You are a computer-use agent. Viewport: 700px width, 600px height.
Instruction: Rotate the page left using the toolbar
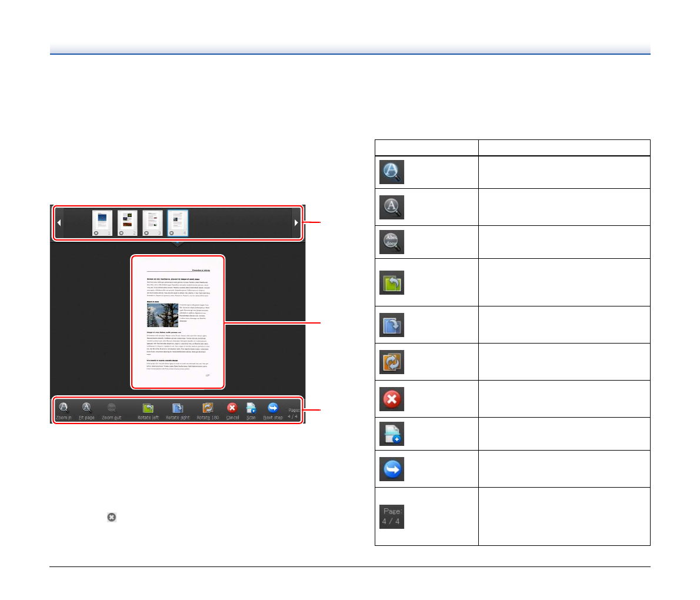coord(148,410)
